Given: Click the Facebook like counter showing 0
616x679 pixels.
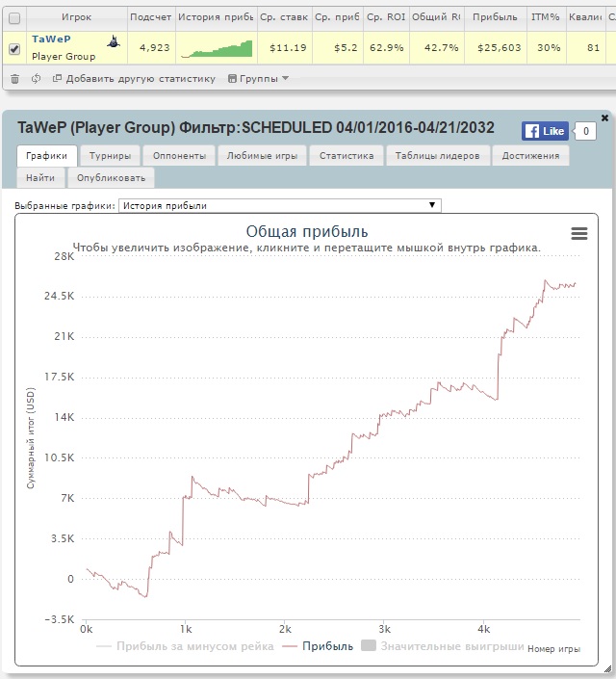Looking at the screenshot, I should 586,131.
